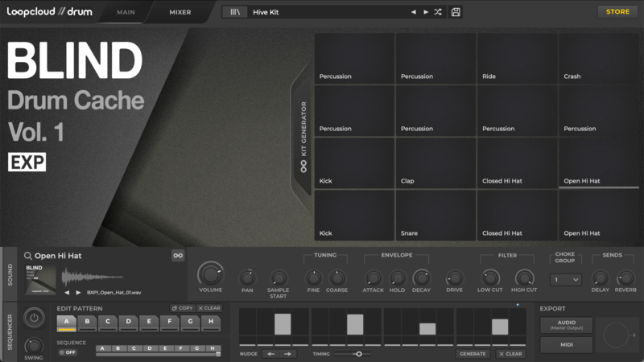
Task: Open the preset library browser icon
Action: point(235,12)
